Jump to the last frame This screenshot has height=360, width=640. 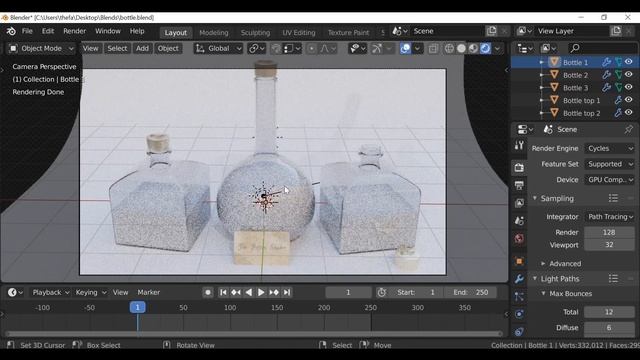pyautogui.click(x=287, y=292)
